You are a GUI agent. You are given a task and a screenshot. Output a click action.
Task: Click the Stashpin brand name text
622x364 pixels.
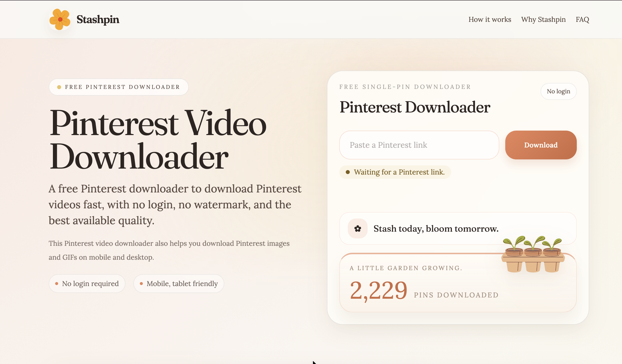pos(98,19)
